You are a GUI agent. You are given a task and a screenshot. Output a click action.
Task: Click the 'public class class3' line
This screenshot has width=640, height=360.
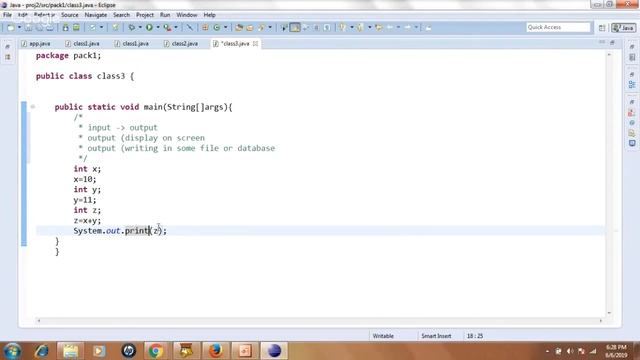click(85, 76)
